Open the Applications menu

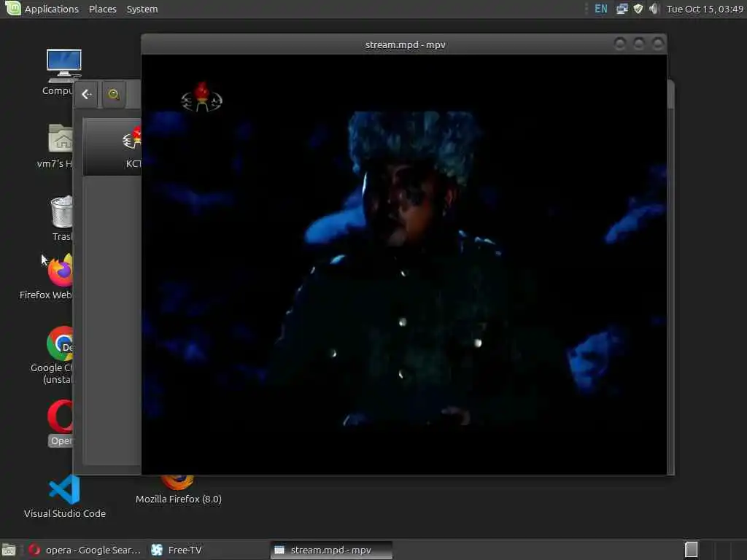pyautogui.click(x=52, y=9)
